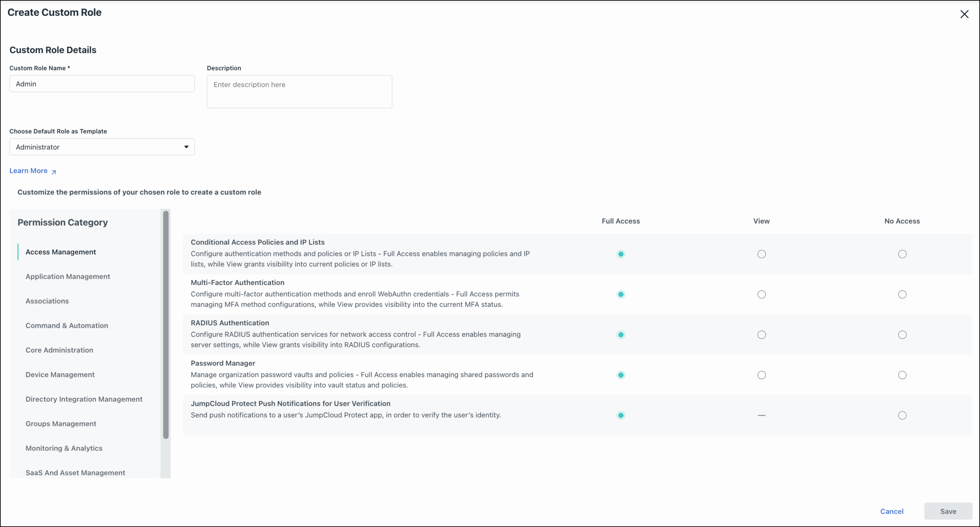Open SaaS And Asset Management permissions

(75, 473)
